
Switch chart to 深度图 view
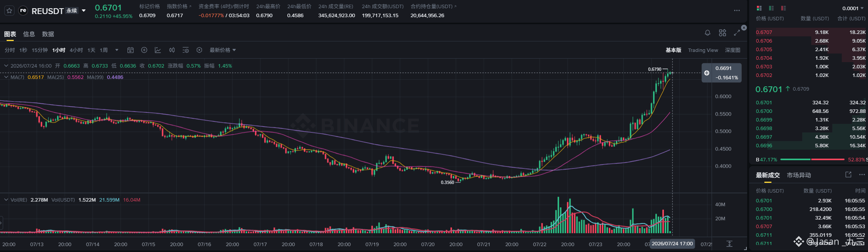[733, 50]
